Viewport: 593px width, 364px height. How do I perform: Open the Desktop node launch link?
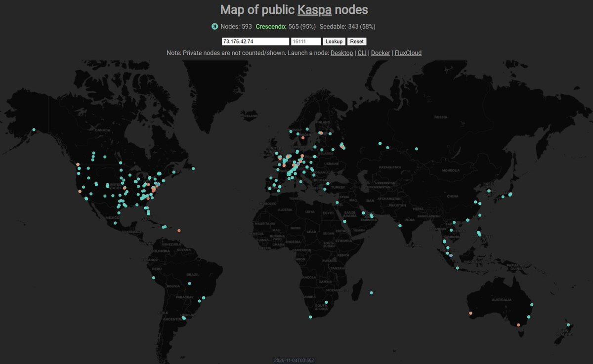pyautogui.click(x=342, y=53)
